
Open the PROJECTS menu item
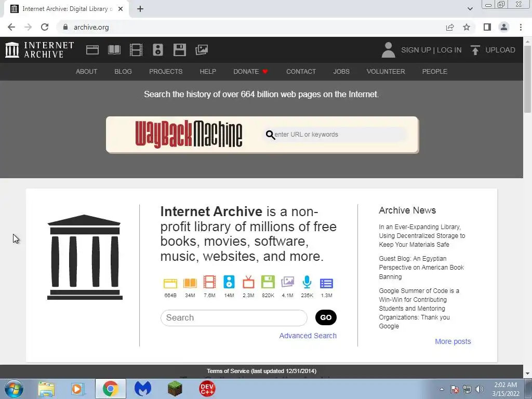[166, 72]
